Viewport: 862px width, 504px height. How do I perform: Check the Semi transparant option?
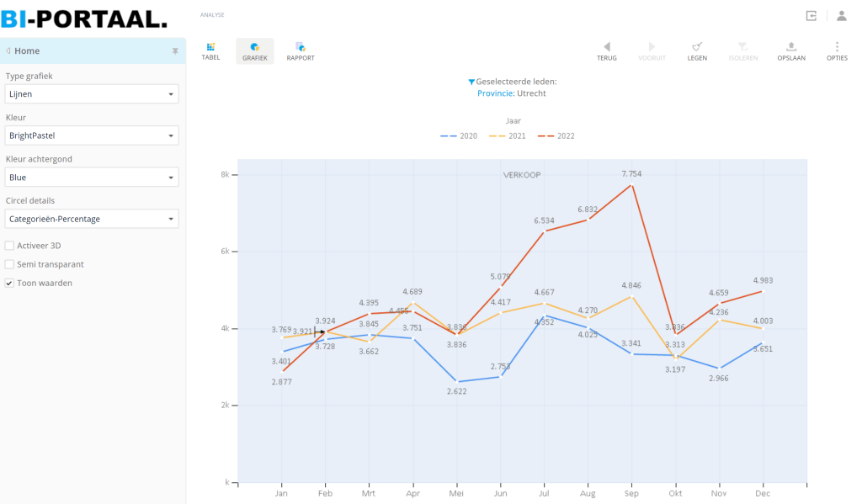tap(9, 264)
